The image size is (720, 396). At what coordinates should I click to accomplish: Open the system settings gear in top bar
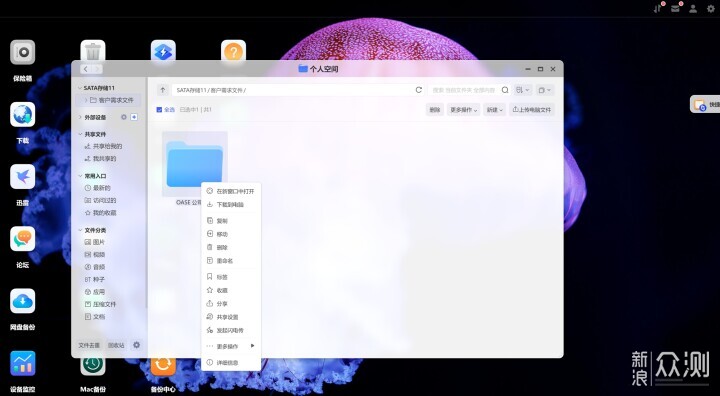tap(710, 8)
